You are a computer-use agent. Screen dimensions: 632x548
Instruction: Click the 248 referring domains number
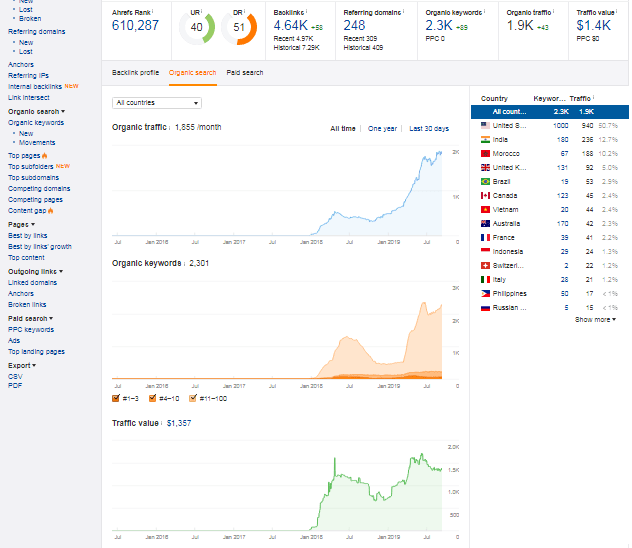pyautogui.click(x=354, y=26)
